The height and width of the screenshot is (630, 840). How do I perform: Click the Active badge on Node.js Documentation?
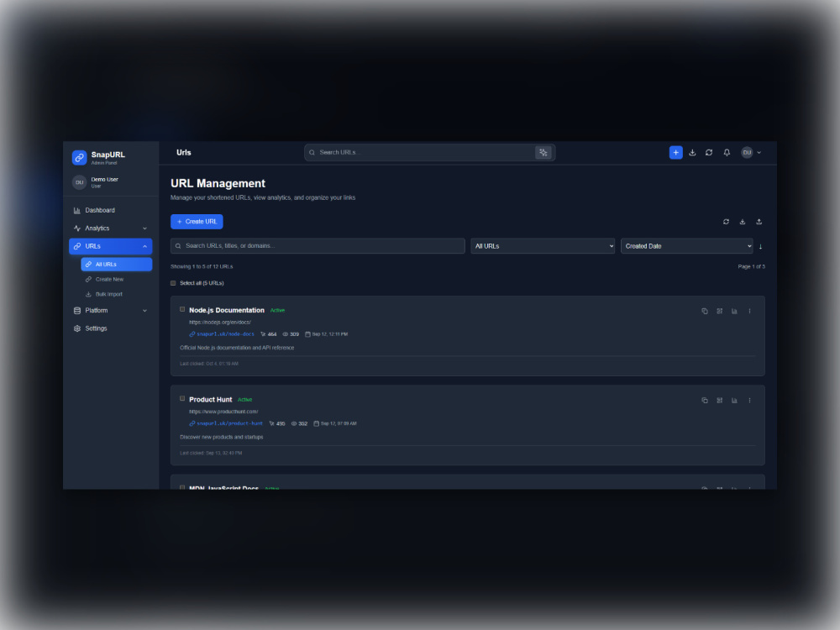[x=277, y=311]
